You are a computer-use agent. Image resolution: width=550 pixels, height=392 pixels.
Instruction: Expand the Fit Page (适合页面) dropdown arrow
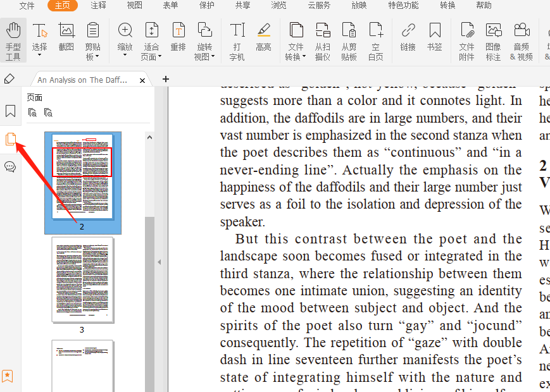pos(159,56)
